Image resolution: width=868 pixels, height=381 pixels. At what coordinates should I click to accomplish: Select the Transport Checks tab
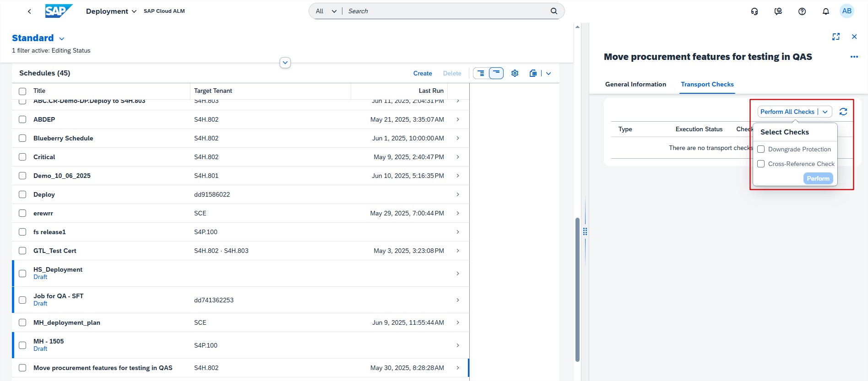(707, 84)
